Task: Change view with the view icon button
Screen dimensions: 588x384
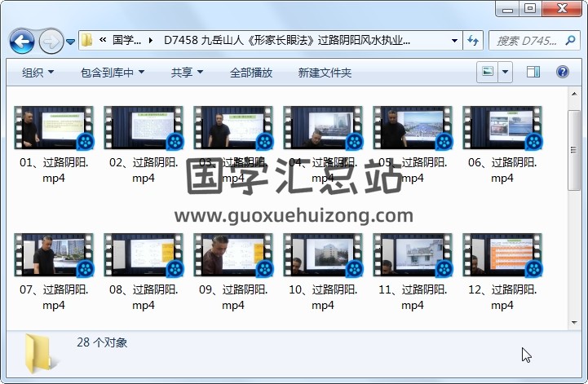Action: point(487,72)
